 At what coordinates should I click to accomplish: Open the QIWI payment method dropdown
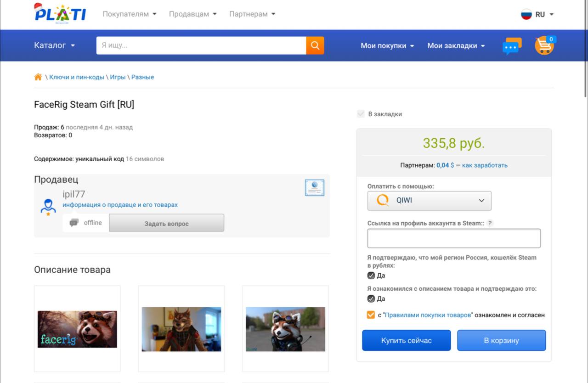click(430, 201)
